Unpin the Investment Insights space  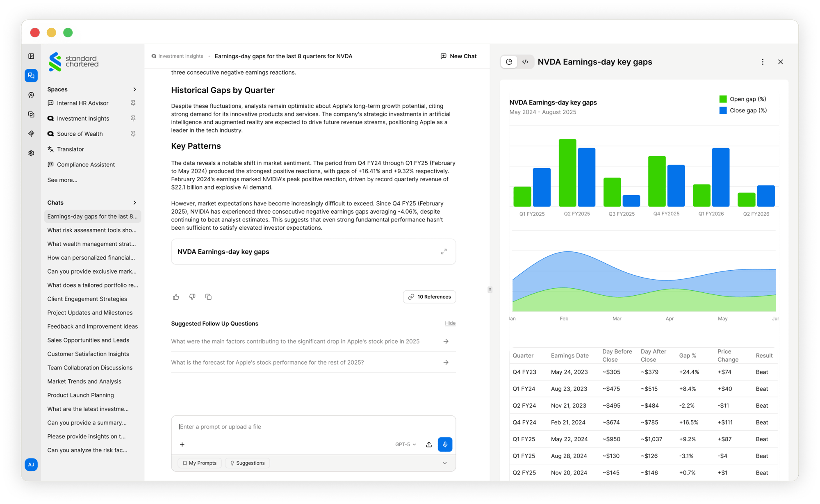(133, 118)
